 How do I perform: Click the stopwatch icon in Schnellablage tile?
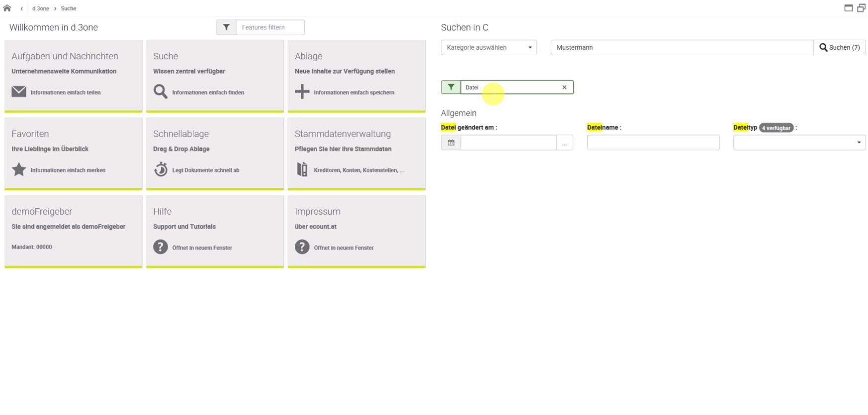click(161, 169)
